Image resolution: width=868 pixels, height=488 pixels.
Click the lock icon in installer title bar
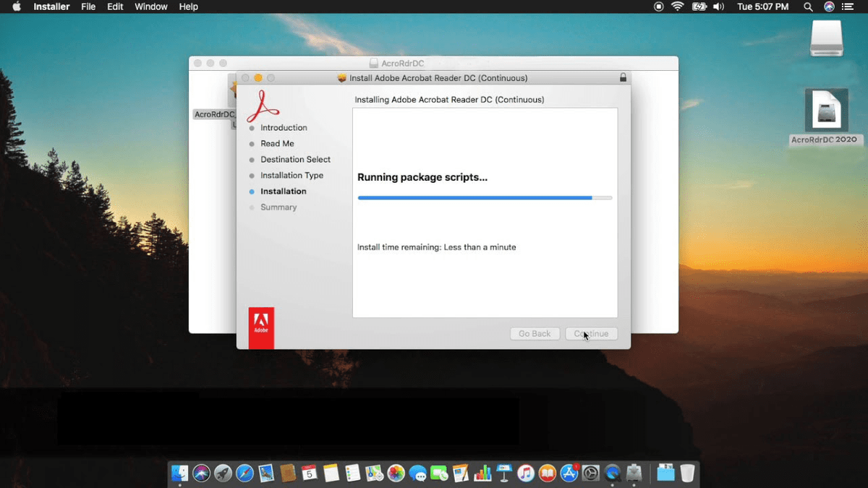pos(623,78)
